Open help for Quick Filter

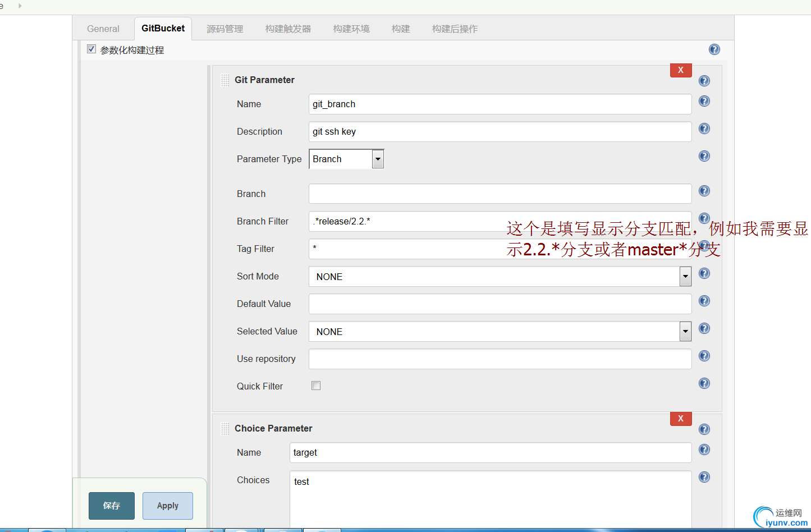(704, 383)
